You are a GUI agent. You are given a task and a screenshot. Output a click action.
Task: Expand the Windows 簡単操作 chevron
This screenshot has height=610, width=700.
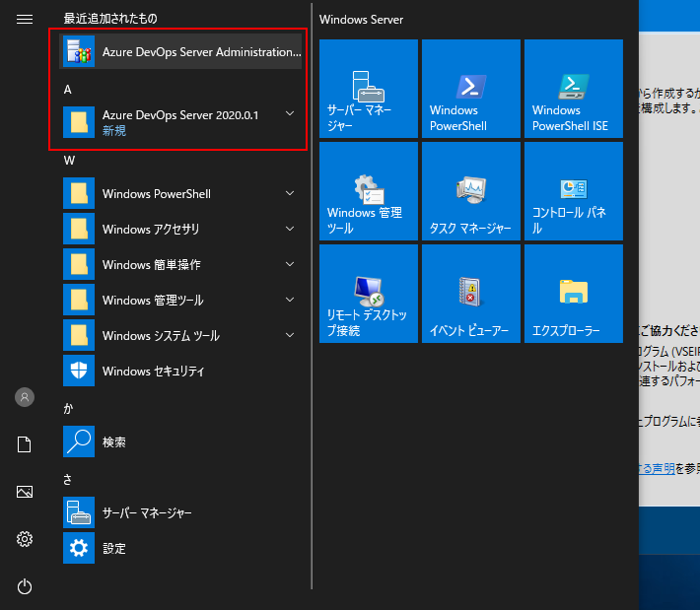290,264
